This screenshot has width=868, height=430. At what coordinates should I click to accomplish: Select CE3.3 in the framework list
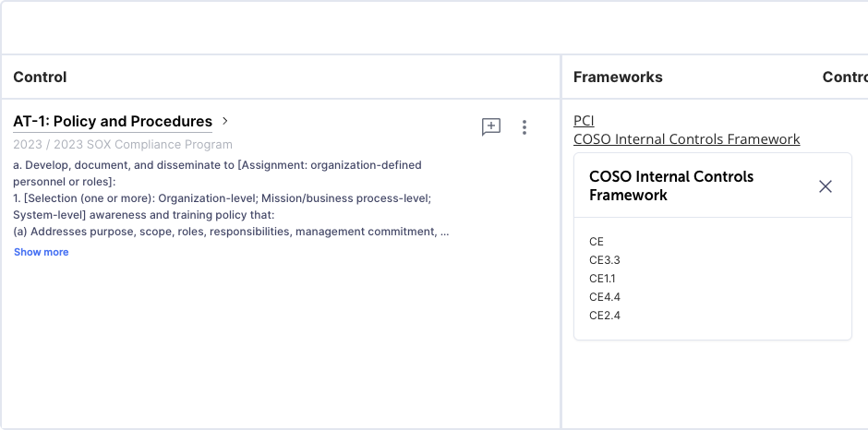coord(605,260)
